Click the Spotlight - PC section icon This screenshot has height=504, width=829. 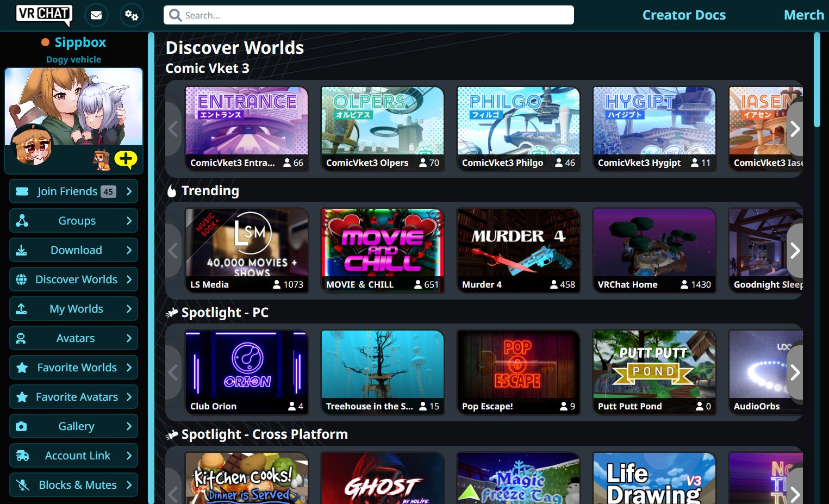pos(172,313)
